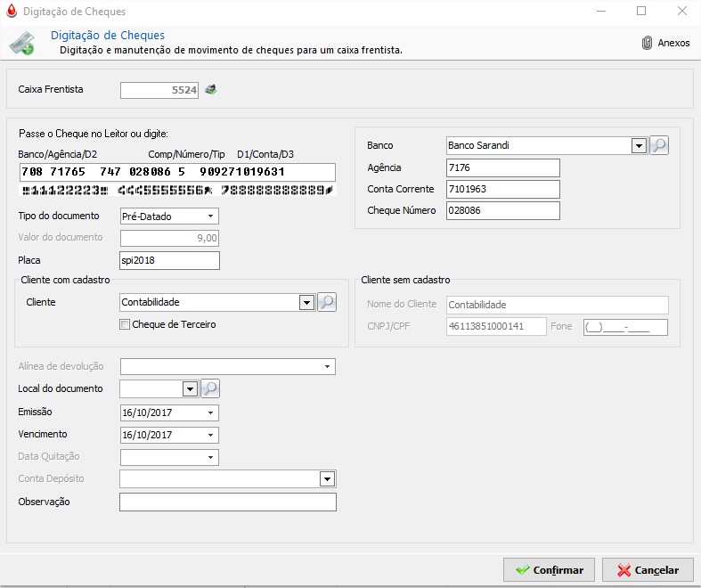Expand the Cliente Contabilidade dropdown arrow
Viewport: 701px width, 588px height.
(306, 303)
